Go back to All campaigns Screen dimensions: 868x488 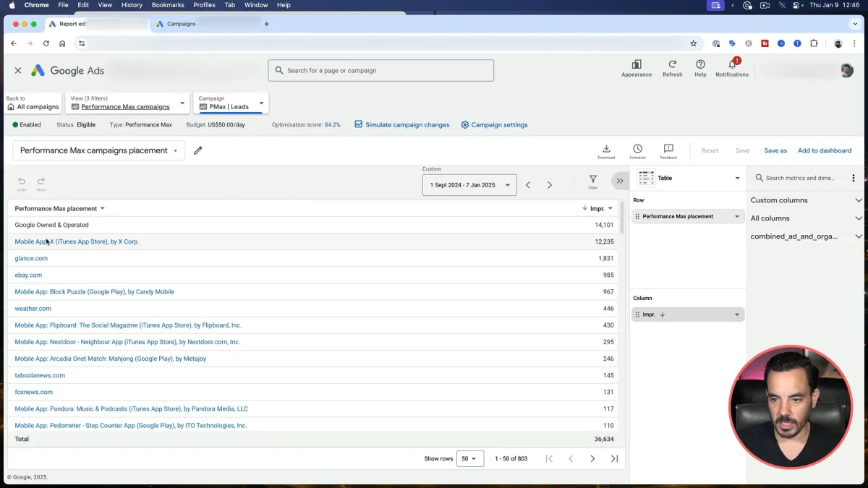[x=33, y=103]
